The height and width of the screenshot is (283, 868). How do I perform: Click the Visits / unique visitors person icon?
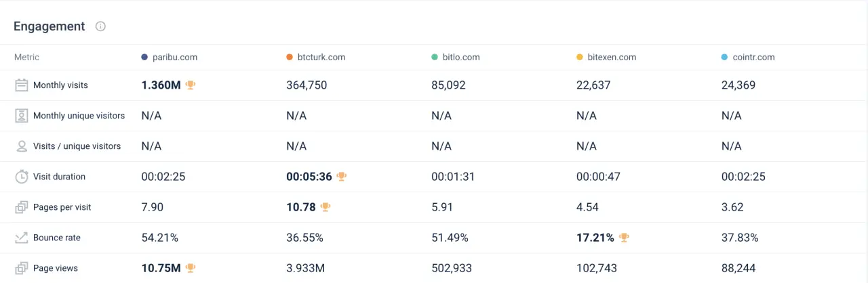[22, 146]
